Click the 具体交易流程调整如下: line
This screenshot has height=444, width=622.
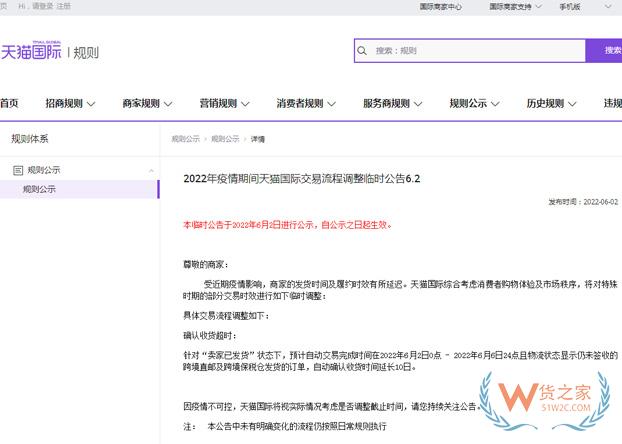pyautogui.click(x=227, y=316)
